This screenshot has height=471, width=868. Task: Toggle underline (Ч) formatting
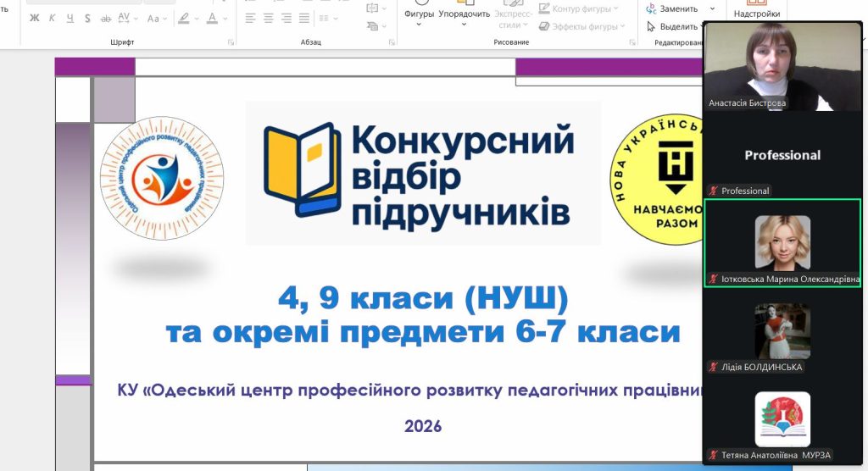tap(70, 18)
